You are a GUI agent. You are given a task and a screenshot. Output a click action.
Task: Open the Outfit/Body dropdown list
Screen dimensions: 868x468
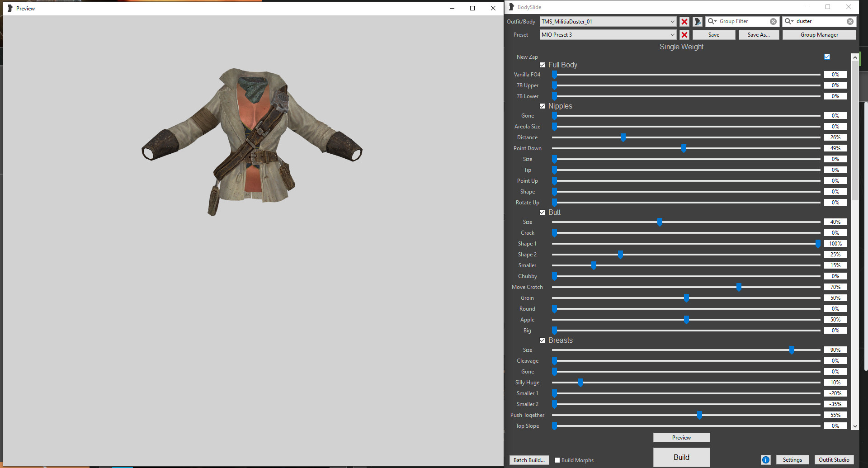672,22
